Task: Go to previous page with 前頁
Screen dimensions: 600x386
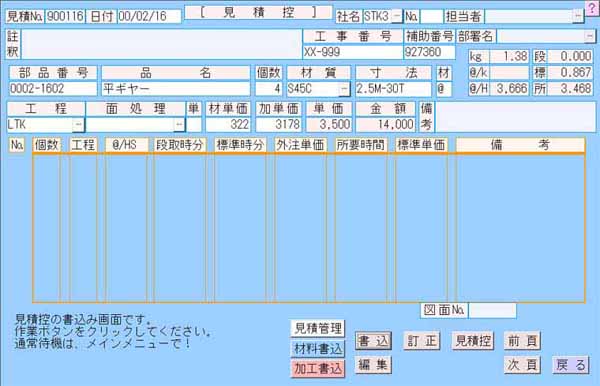Action: 522,341
